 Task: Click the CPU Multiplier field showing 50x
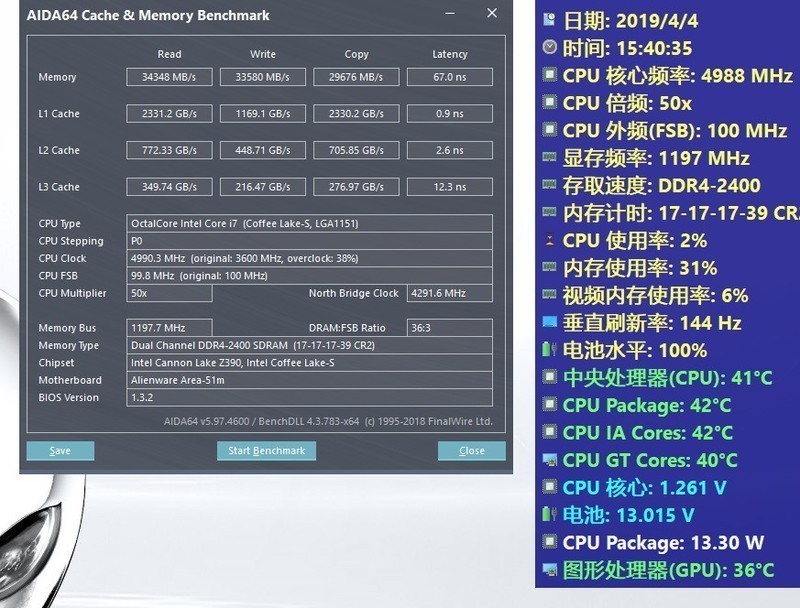[168, 293]
